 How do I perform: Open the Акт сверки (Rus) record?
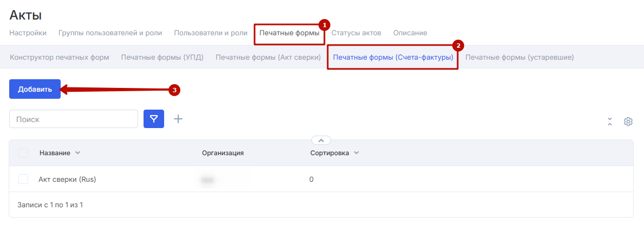[x=67, y=179]
